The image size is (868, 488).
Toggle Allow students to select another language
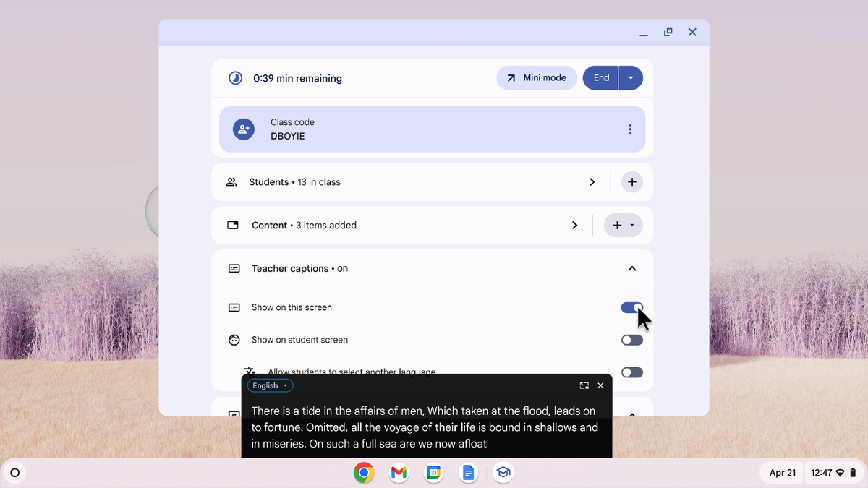pos(631,372)
